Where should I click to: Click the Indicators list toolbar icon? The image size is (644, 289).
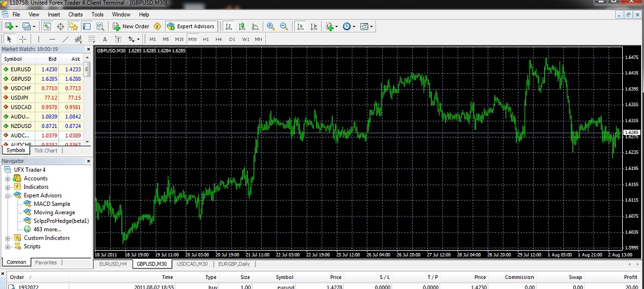point(330,27)
